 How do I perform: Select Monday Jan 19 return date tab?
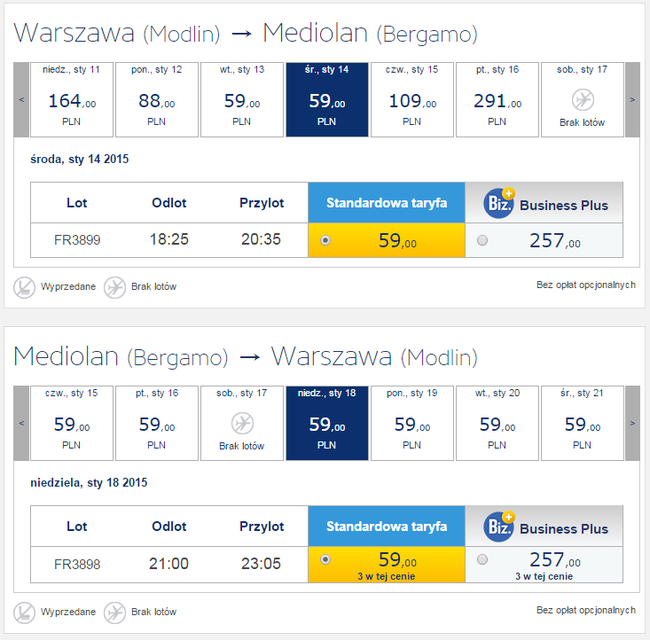412,423
